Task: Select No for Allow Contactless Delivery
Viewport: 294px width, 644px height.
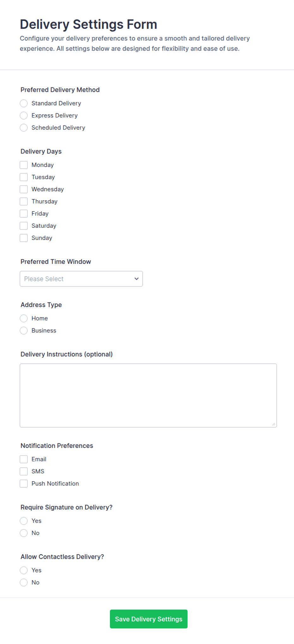Action: [24, 582]
